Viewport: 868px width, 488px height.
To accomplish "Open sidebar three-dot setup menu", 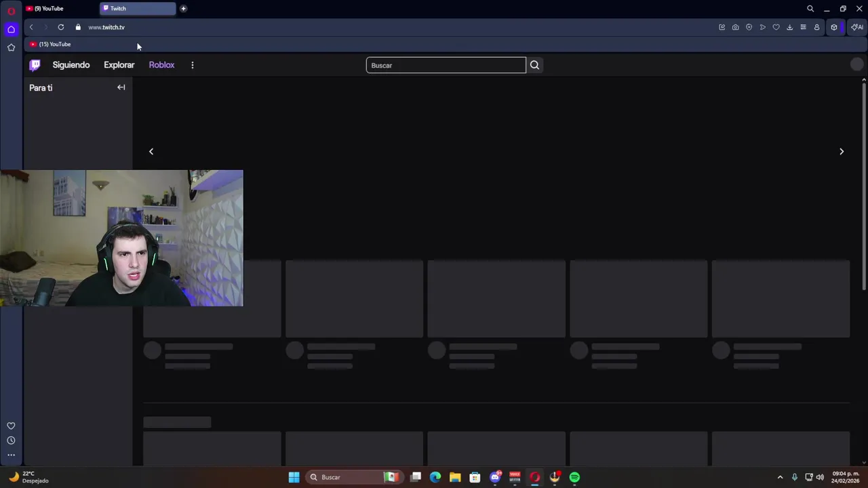I will (11, 455).
